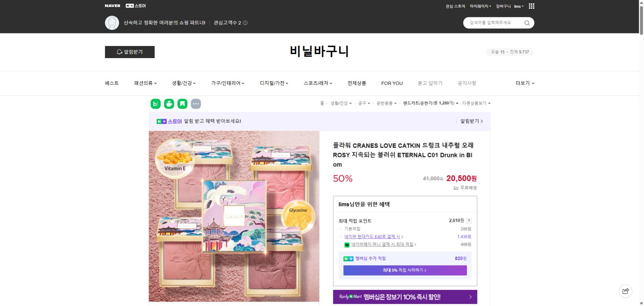The width and height of the screenshot is (644, 306).
Task: Click the Keep bookmark icon
Action: [183, 104]
